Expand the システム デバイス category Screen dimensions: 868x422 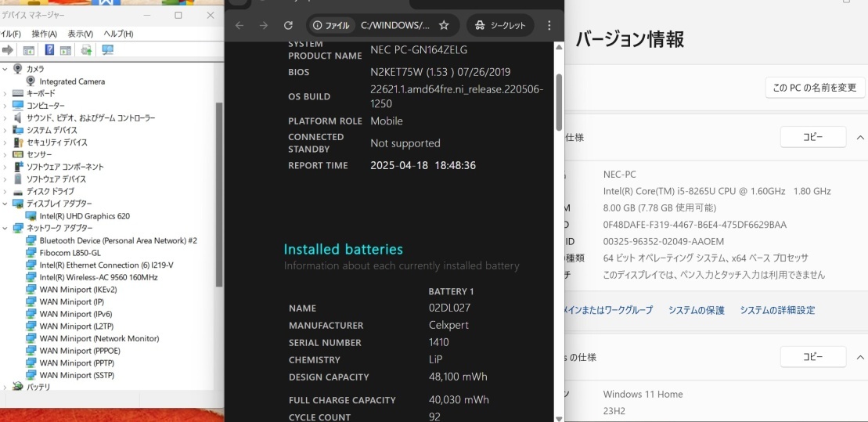[5, 130]
